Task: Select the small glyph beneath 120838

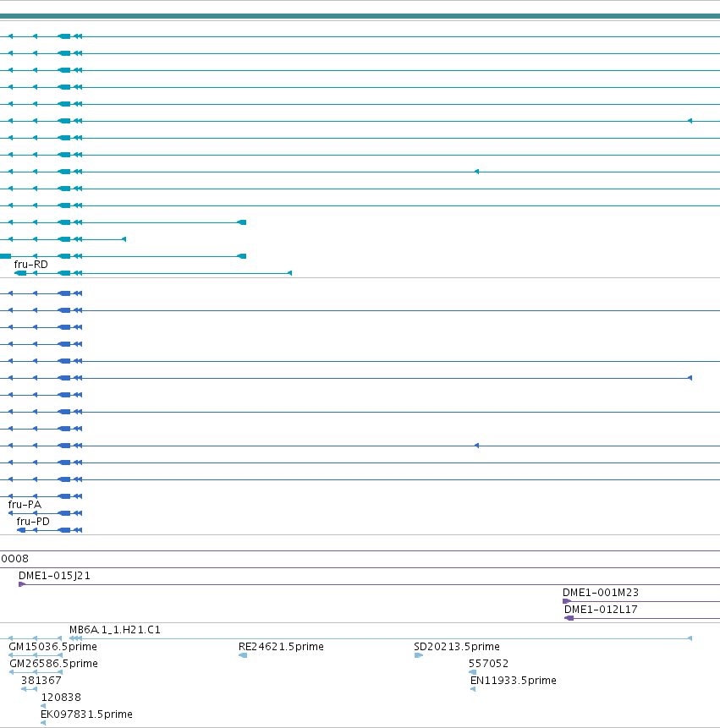Action: pos(43,706)
